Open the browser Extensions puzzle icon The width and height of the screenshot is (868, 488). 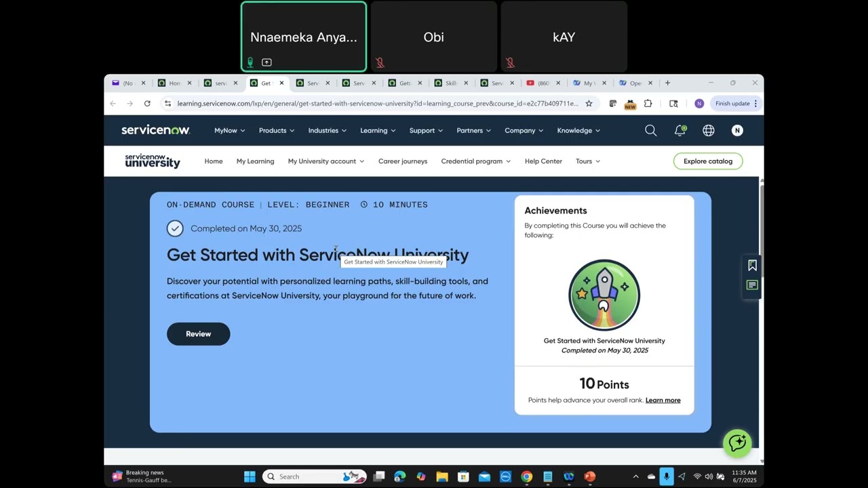648,104
